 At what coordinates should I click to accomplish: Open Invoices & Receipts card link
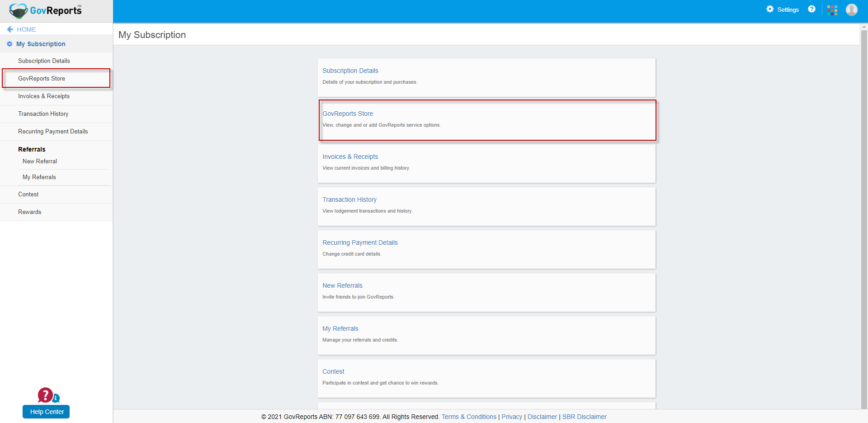coord(350,157)
